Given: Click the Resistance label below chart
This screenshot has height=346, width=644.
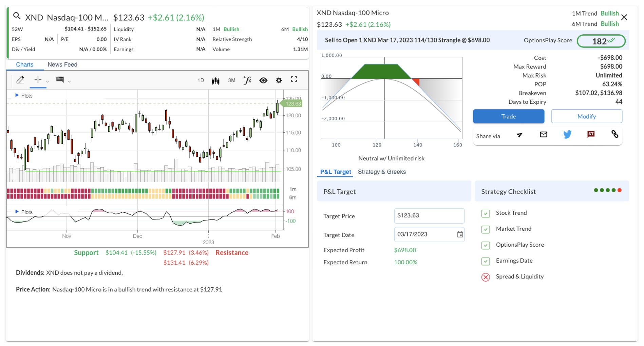Looking at the screenshot, I should coord(232,253).
